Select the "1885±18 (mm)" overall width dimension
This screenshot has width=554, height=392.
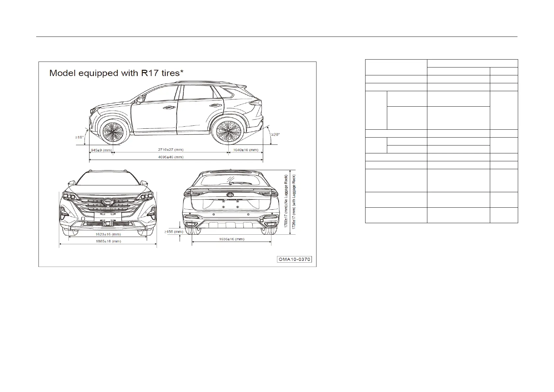(108, 241)
